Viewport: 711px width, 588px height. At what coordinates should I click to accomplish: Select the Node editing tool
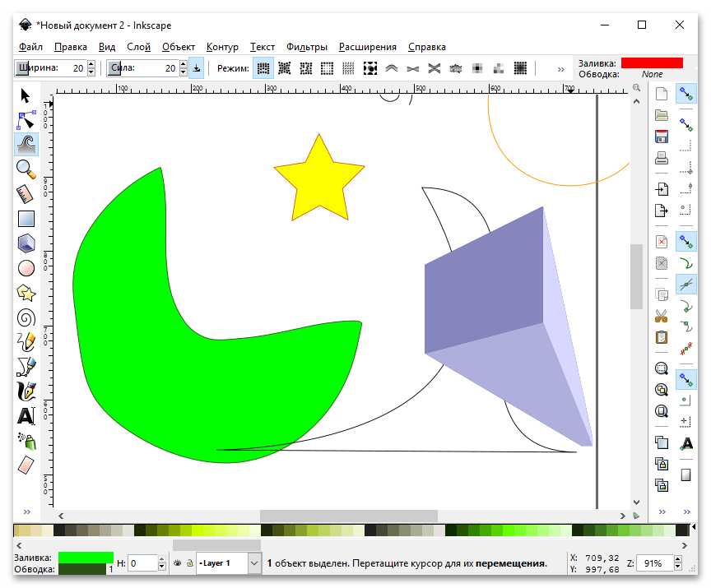(x=26, y=120)
